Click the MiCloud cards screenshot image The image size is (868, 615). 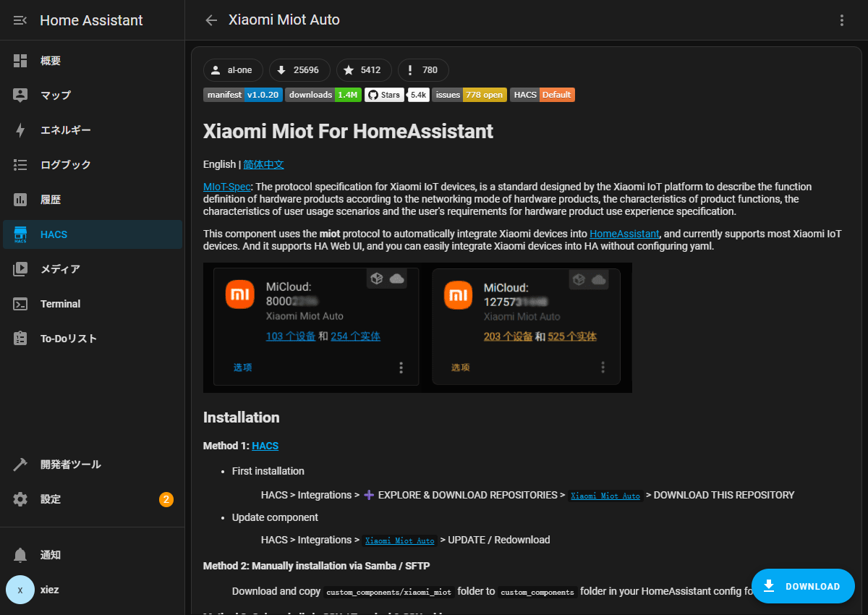pyautogui.click(x=417, y=328)
